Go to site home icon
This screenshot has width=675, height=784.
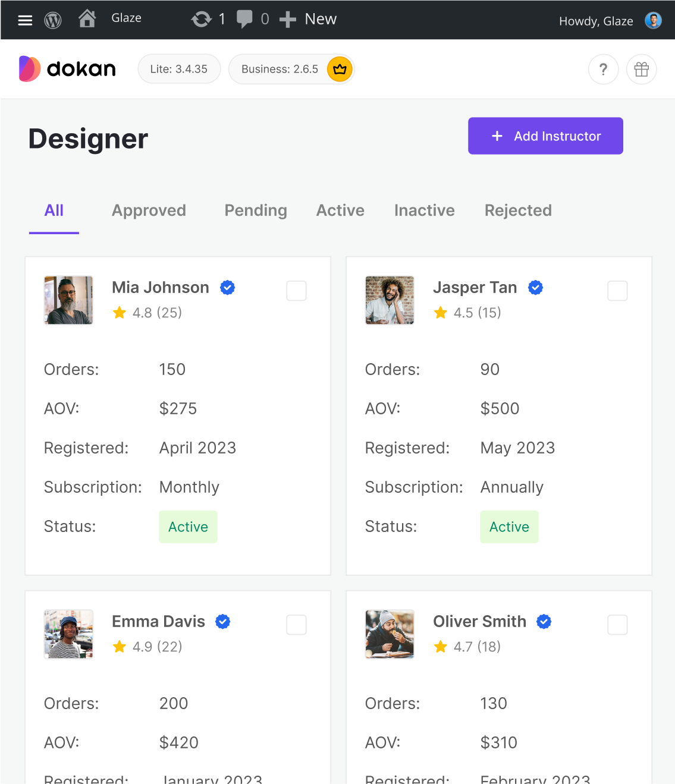coord(87,19)
